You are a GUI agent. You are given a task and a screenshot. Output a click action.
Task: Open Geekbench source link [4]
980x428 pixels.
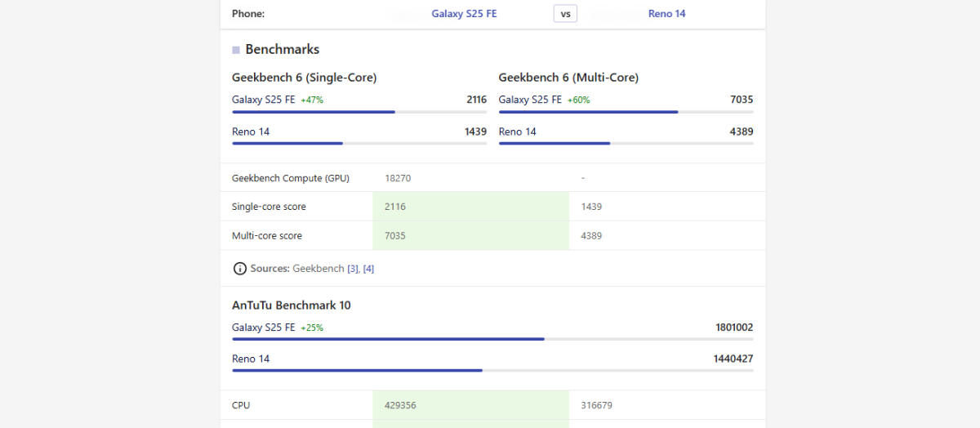[368, 269]
